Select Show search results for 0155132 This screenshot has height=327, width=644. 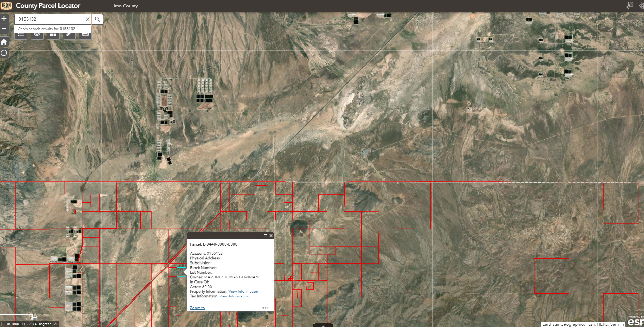click(x=47, y=29)
